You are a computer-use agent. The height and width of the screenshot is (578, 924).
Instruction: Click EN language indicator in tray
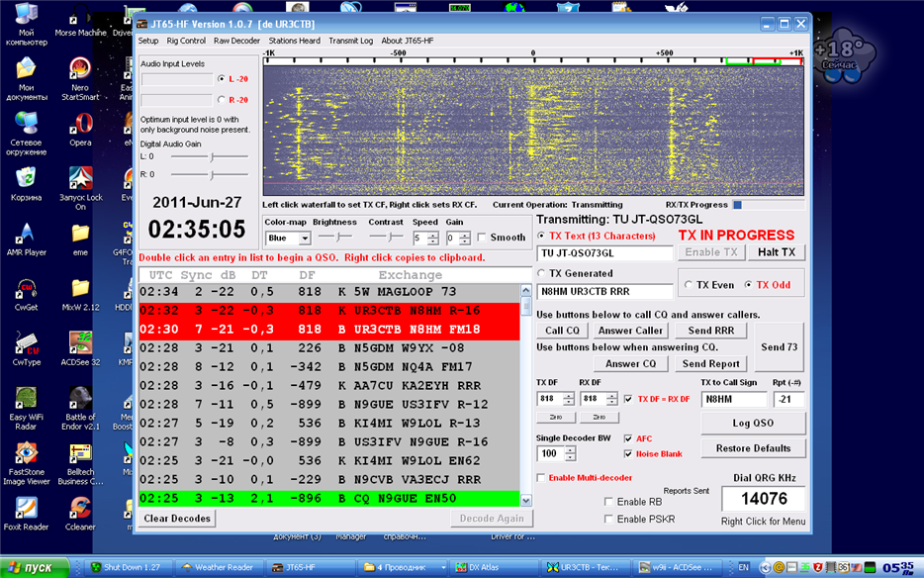[744, 567]
